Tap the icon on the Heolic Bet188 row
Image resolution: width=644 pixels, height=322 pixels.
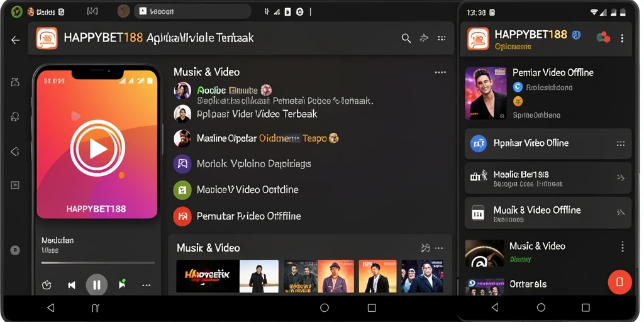point(478,177)
